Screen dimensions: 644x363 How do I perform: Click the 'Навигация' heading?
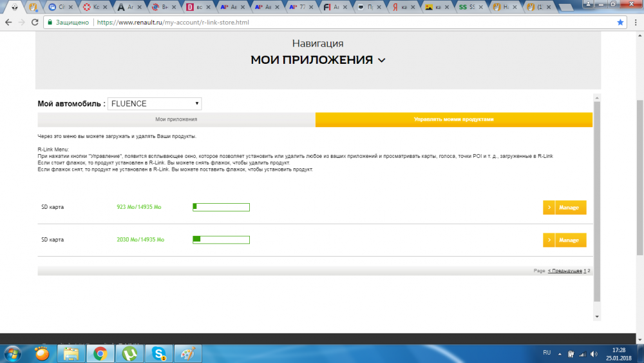coord(318,43)
